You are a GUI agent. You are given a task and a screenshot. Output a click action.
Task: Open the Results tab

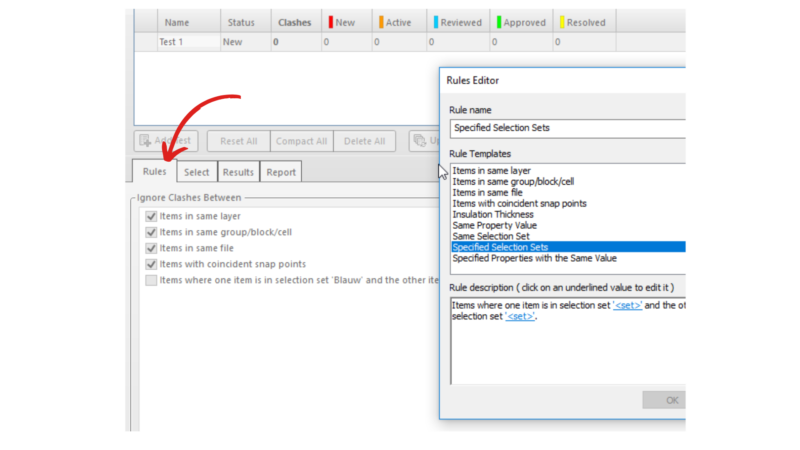238,172
